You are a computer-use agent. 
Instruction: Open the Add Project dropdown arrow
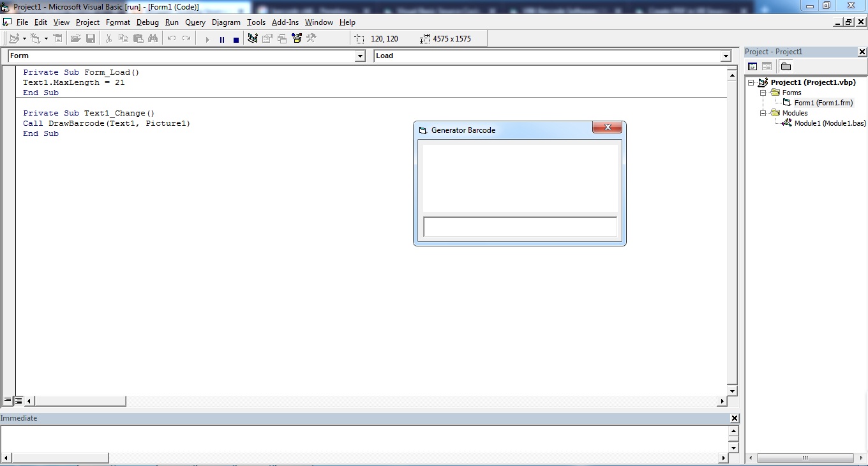(x=24, y=39)
